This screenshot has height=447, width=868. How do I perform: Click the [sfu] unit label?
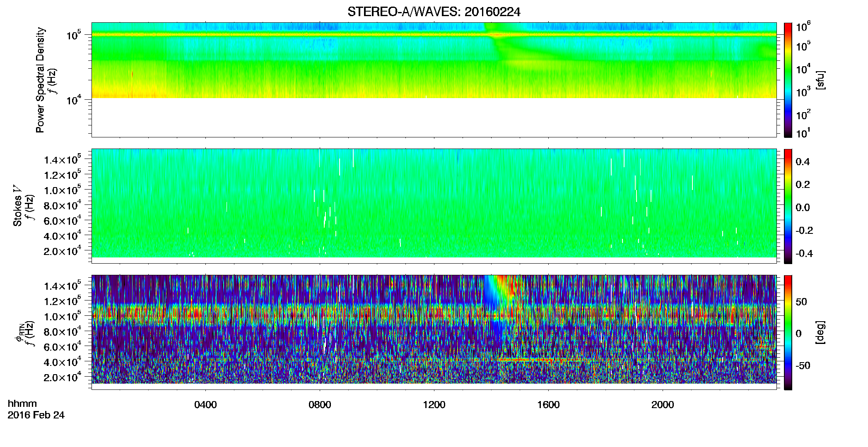coord(820,80)
